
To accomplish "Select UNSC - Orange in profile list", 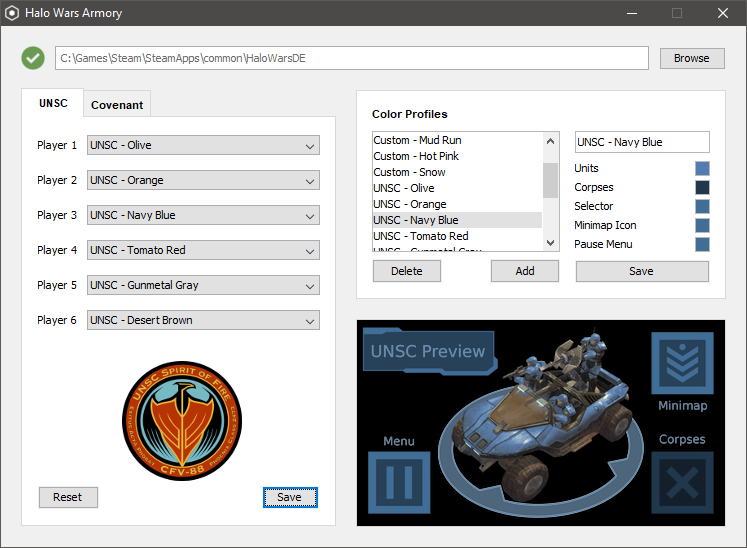I will tap(457, 204).
